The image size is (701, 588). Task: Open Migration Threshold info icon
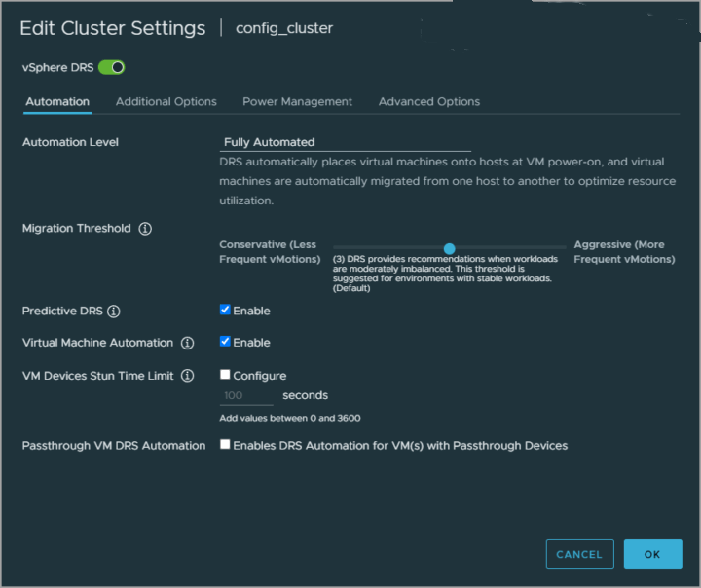[145, 229]
